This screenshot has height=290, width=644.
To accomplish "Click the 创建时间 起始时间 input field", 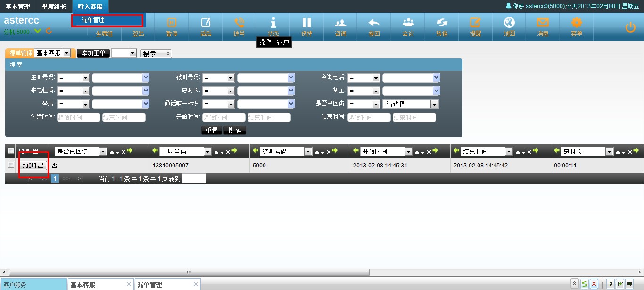I will click(78, 117).
